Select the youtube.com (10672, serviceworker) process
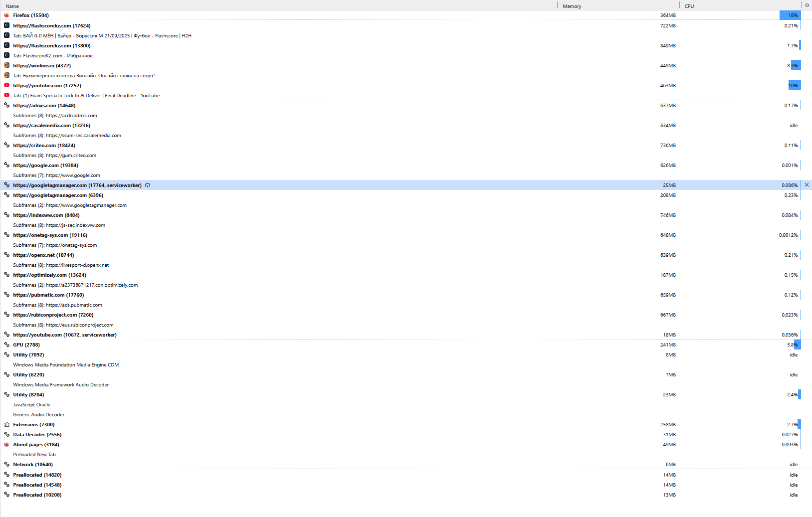The width and height of the screenshot is (812, 517). pos(406,335)
